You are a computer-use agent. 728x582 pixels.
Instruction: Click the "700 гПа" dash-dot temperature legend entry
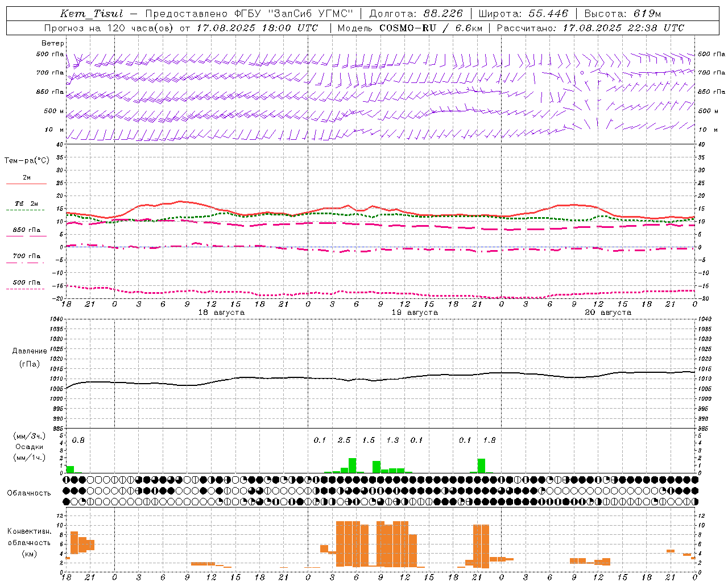[26, 259]
